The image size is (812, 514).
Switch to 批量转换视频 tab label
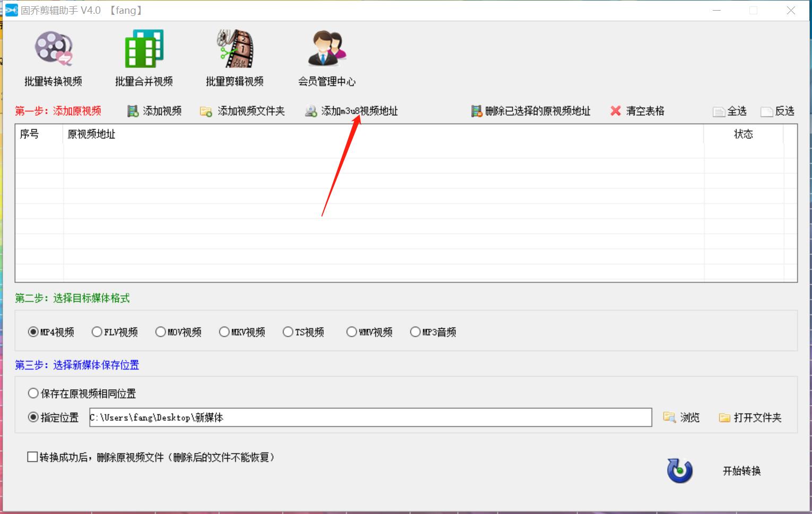click(x=53, y=81)
